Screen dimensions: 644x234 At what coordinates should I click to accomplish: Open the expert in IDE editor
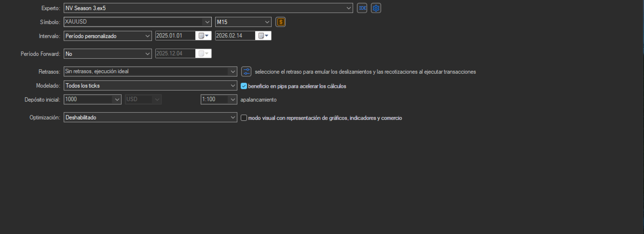[362, 8]
